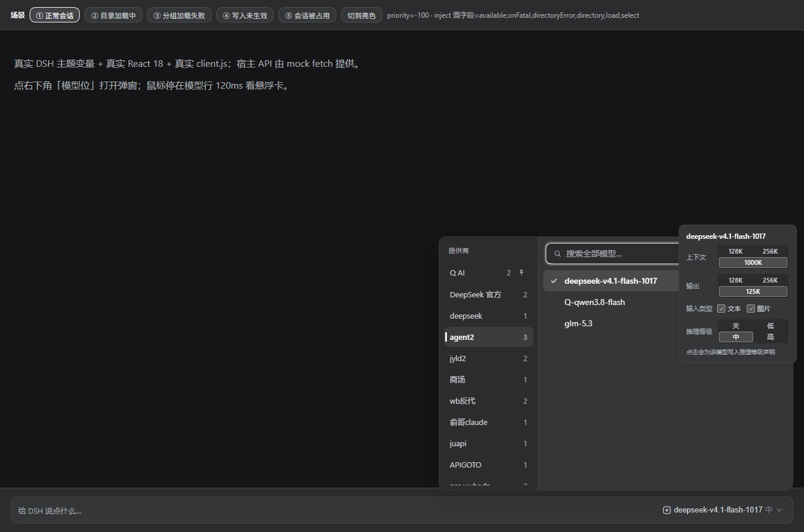Open the jyld2 provider
This screenshot has height=532, width=804.
pyautogui.click(x=488, y=358)
